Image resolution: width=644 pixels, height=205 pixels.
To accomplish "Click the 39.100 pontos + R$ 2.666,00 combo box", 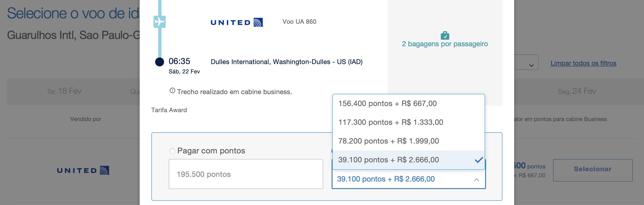I will tap(408, 179).
